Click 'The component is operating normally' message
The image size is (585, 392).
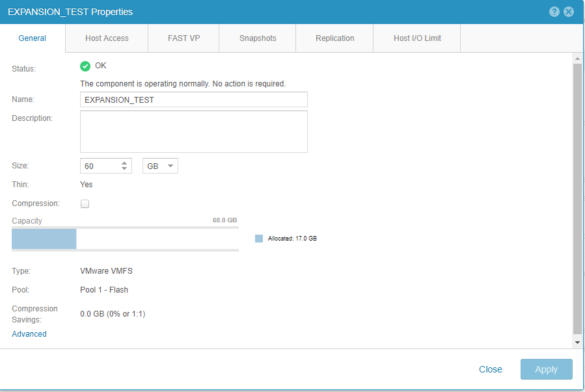[x=183, y=84]
